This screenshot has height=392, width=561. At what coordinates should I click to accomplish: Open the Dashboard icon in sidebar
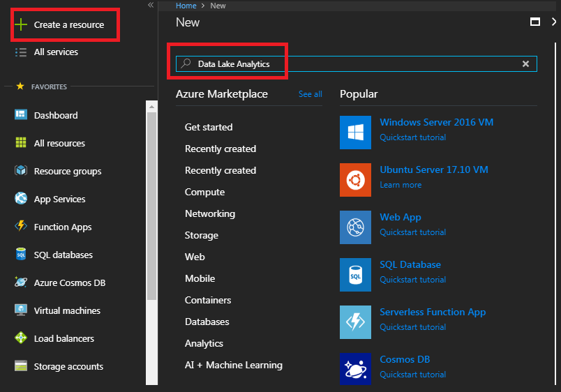click(21, 114)
